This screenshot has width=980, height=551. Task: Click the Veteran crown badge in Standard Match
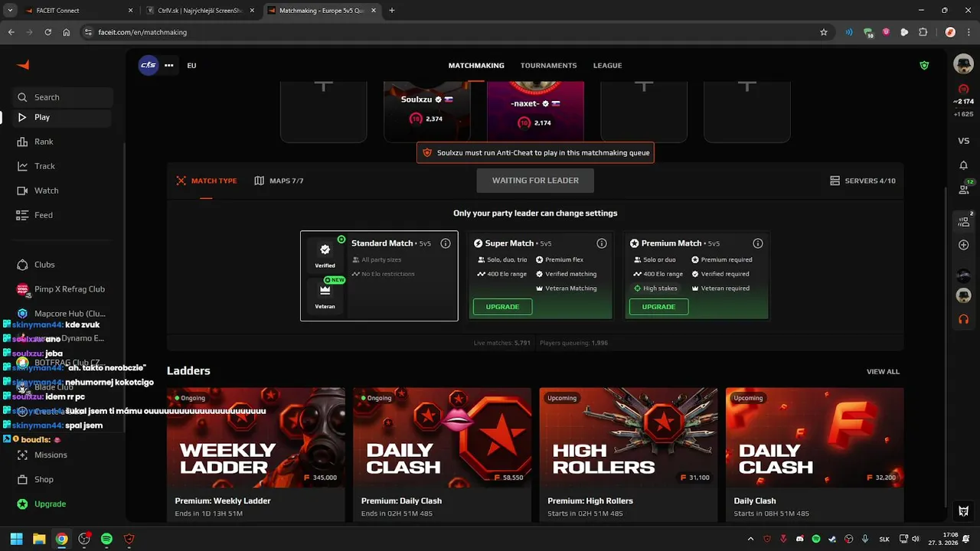tap(325, 295)
